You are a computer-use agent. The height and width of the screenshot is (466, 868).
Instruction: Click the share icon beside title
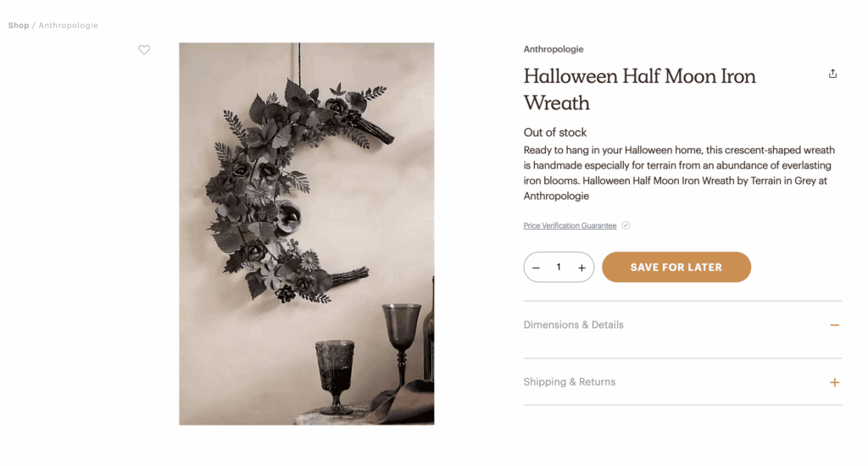832,74
